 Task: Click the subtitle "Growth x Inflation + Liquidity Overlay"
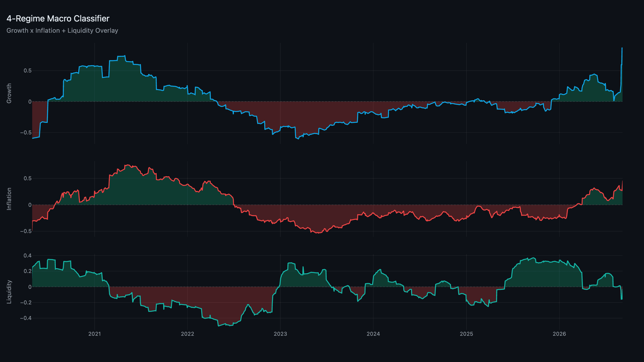point(62,31)
